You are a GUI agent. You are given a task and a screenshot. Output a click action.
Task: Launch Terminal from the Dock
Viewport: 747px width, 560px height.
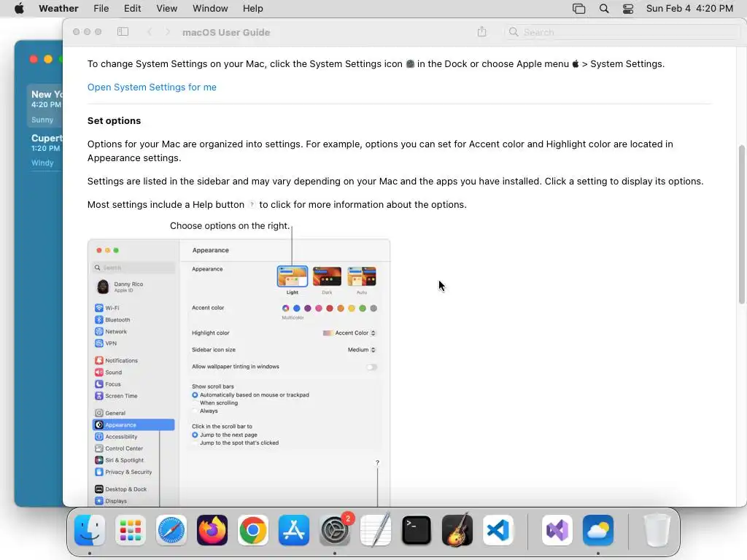click(x=417, y=530)
